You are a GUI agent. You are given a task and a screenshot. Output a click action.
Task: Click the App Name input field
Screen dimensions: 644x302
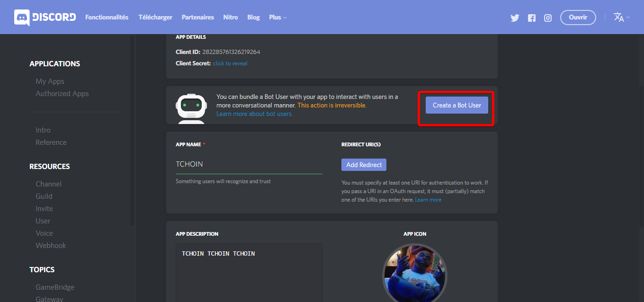click(x=249, y=164)
